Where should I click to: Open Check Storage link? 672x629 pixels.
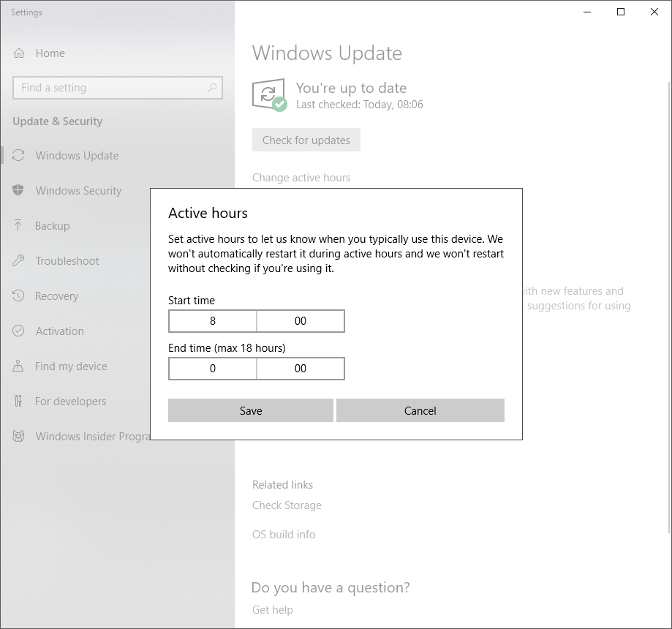coord(287,505)
